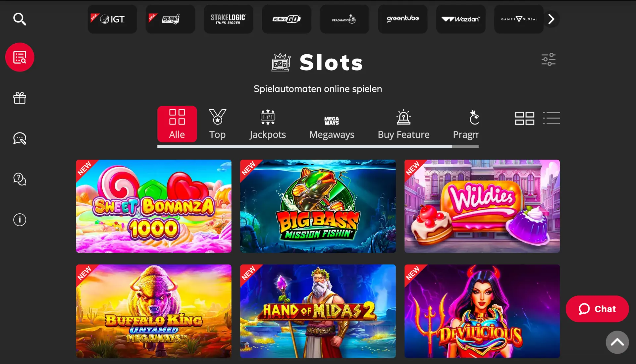Screen dimensions: 636x364
Task: Open the live chat support sidebar icon
Action: click(x=20, y=138)
